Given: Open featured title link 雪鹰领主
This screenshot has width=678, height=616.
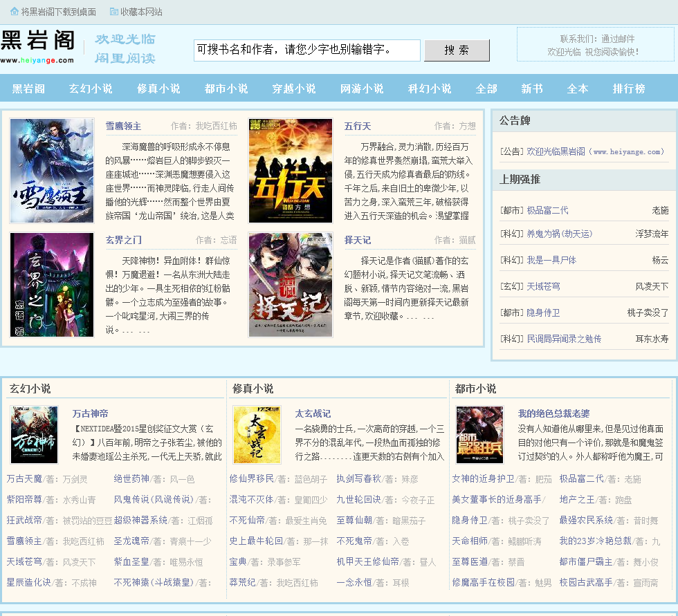Looking at the screenshot, I should coord(123,126).
